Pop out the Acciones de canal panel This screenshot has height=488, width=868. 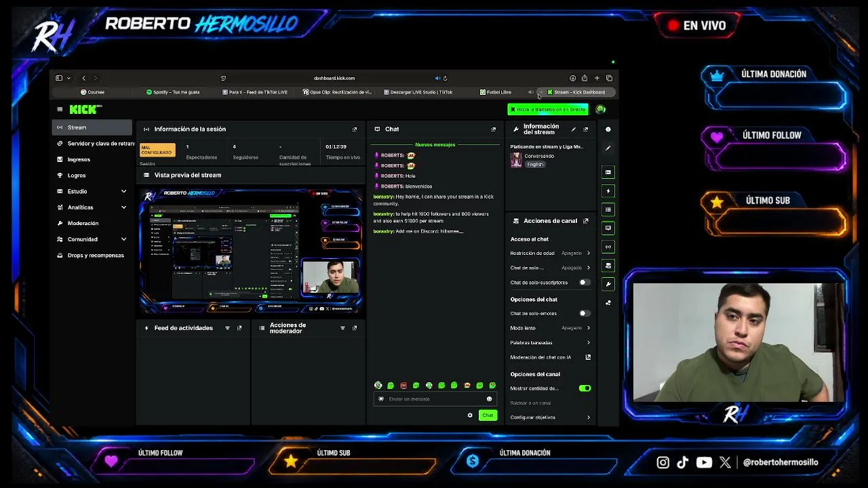[x=586, y=221]
